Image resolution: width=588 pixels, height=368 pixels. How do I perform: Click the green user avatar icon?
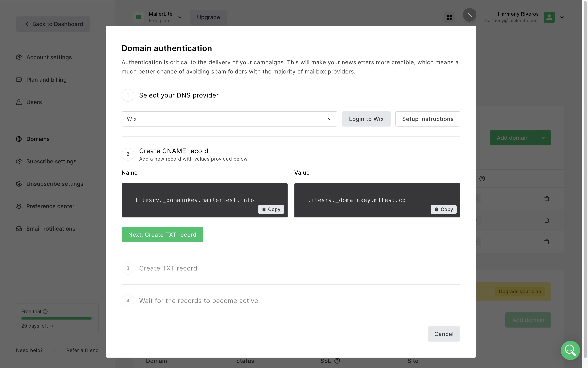click(549, 17)
